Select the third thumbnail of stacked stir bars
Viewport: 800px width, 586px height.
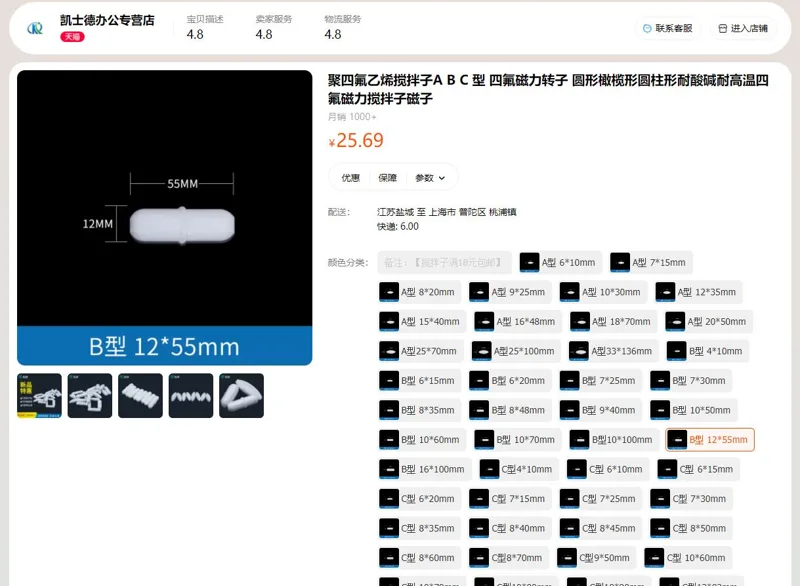tap(140, 395)
